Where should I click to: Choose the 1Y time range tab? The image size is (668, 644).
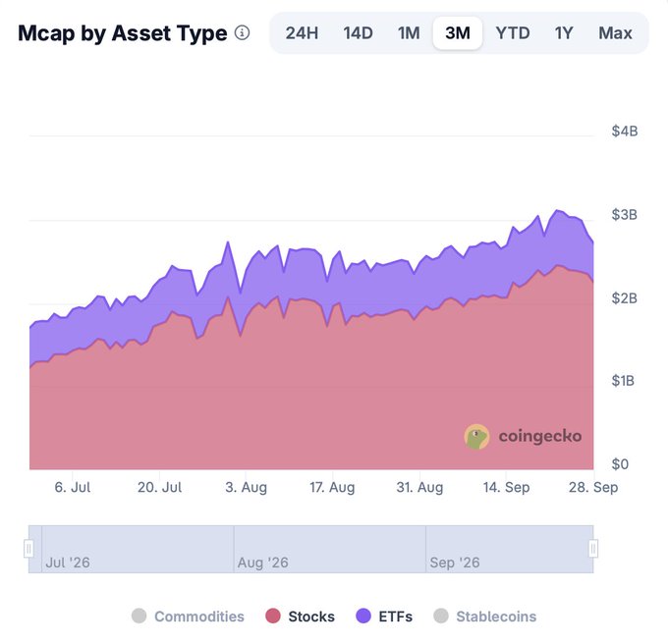coord(564,33)
